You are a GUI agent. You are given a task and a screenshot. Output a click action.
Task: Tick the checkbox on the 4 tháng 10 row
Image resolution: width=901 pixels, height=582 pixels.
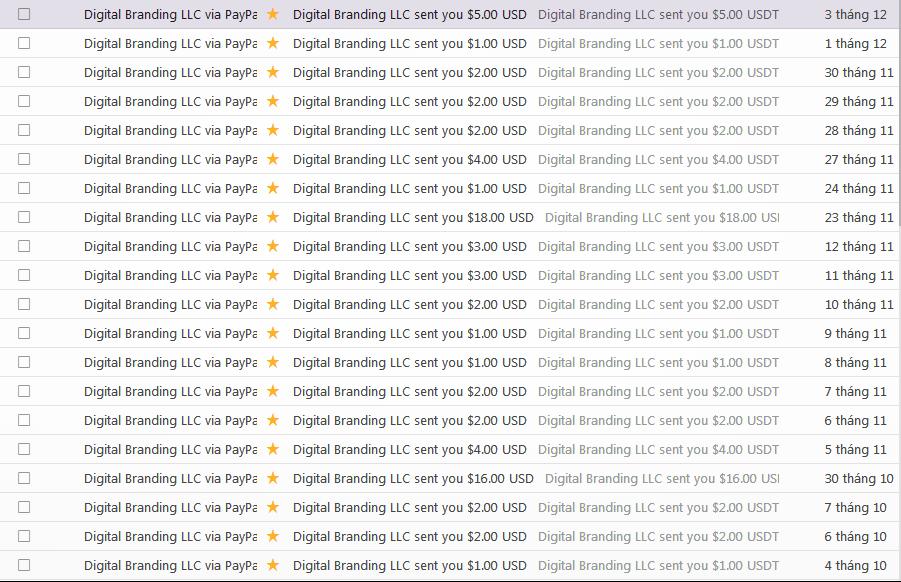[24, 565]
